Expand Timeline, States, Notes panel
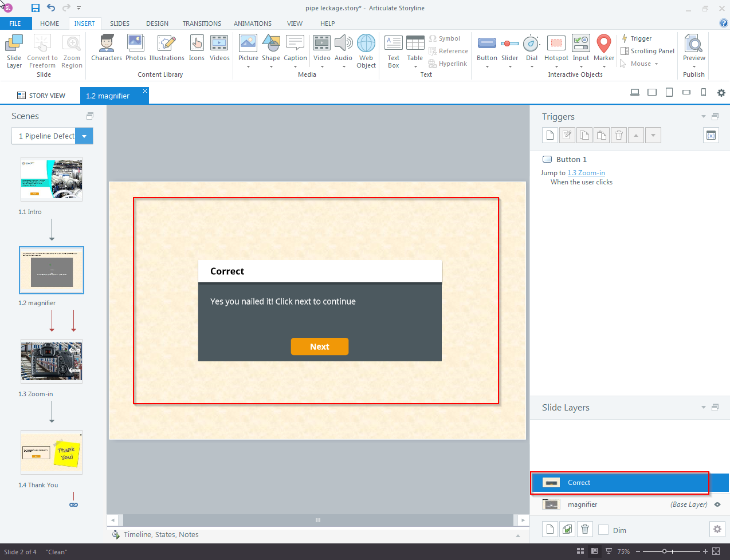 click(518, 535)
